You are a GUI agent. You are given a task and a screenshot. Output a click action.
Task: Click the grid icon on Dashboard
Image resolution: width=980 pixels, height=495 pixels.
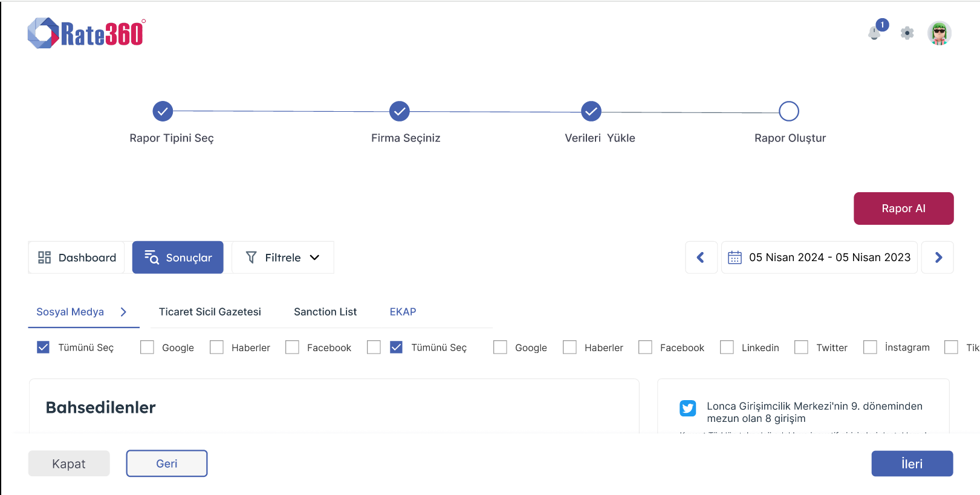pos(44,257)
